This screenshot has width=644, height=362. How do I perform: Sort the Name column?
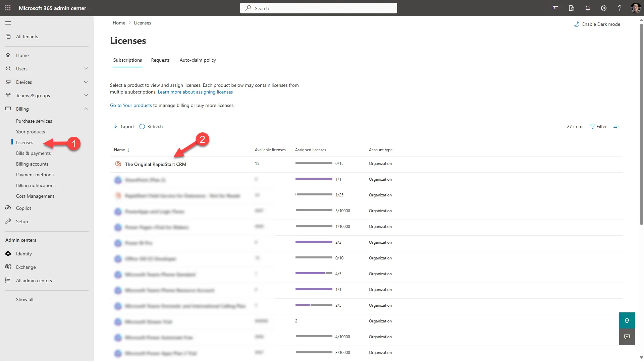[121, 150]
